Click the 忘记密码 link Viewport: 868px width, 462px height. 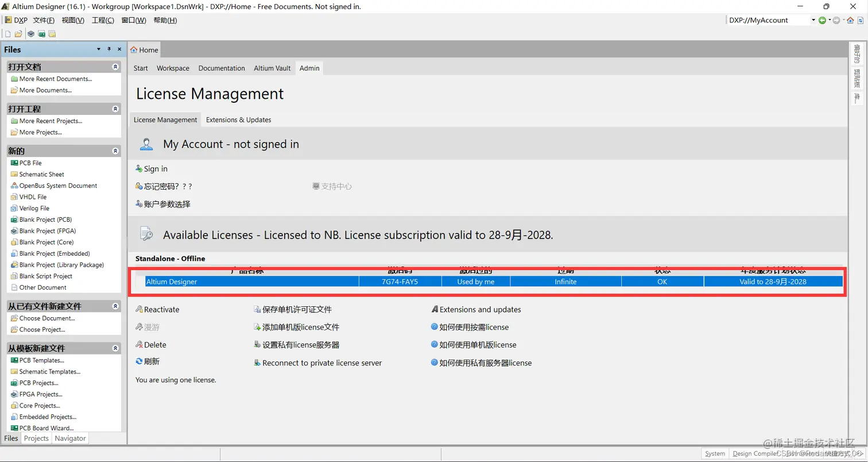click(x=164, y=186)
